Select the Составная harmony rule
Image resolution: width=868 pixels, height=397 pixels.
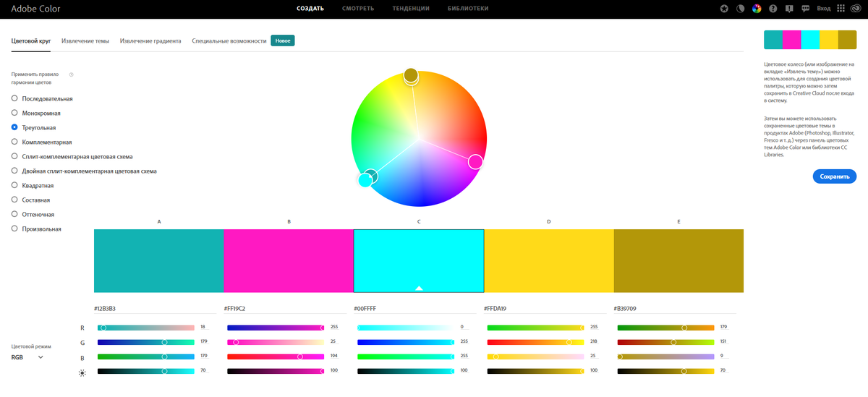click(30, 200)
